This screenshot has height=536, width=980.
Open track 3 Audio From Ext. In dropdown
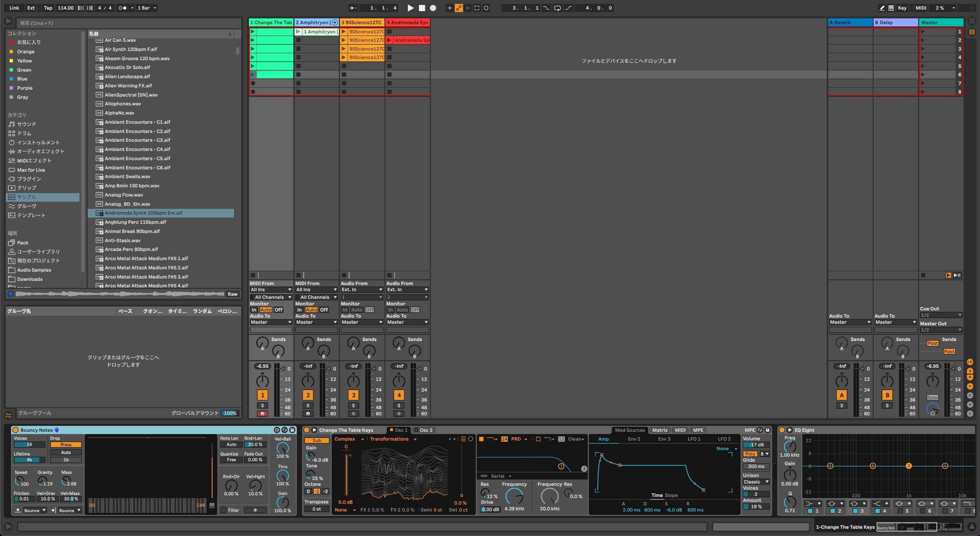pyautogui.click(x=362, y=290)
